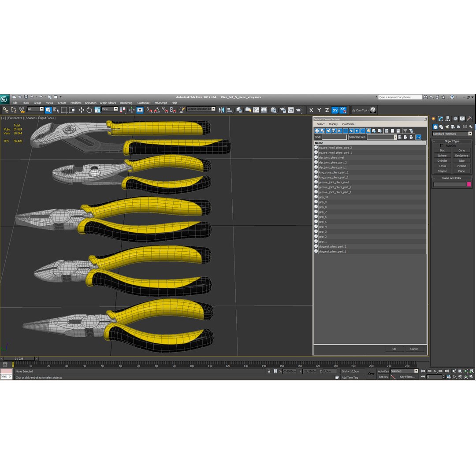This screenshot has width=476, height=476.
Task: Toggle Percent Snap
Action: coord(165,110)
